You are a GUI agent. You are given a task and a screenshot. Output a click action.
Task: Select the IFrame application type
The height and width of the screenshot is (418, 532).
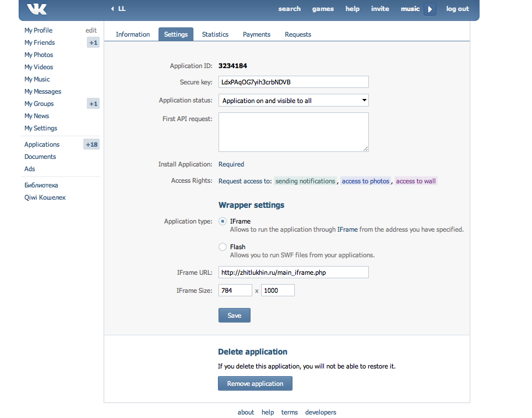coord(223,221)
